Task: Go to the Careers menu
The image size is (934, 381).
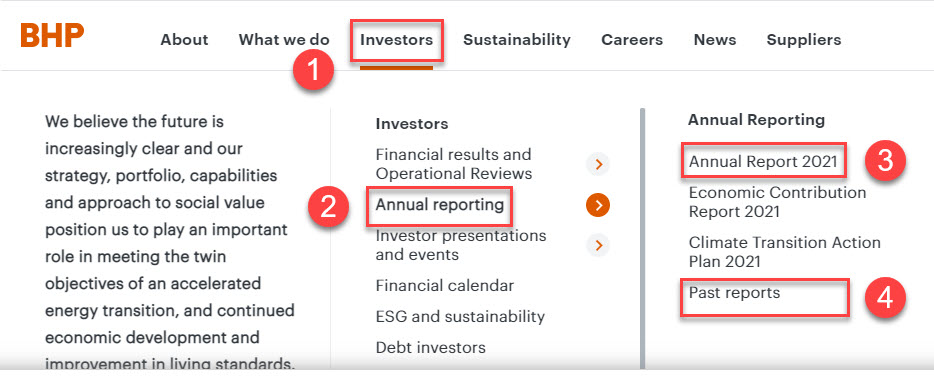Action: point(632,40)
